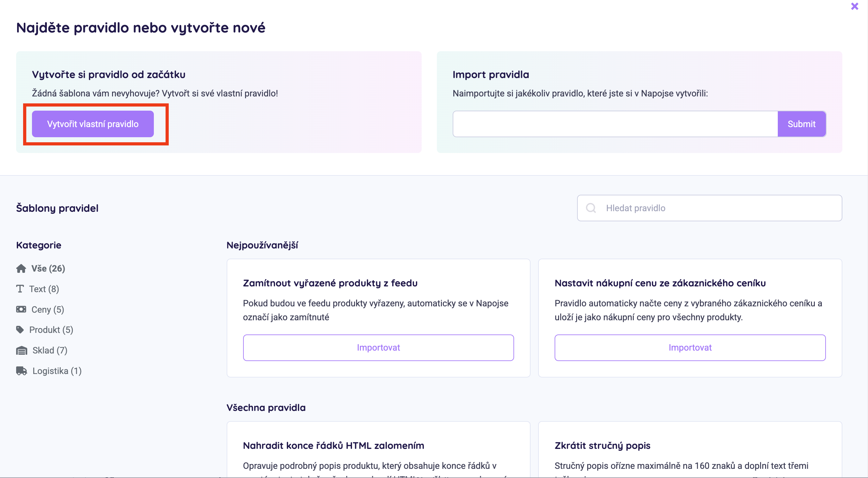Select the Vše (26) category

(48, 269)
